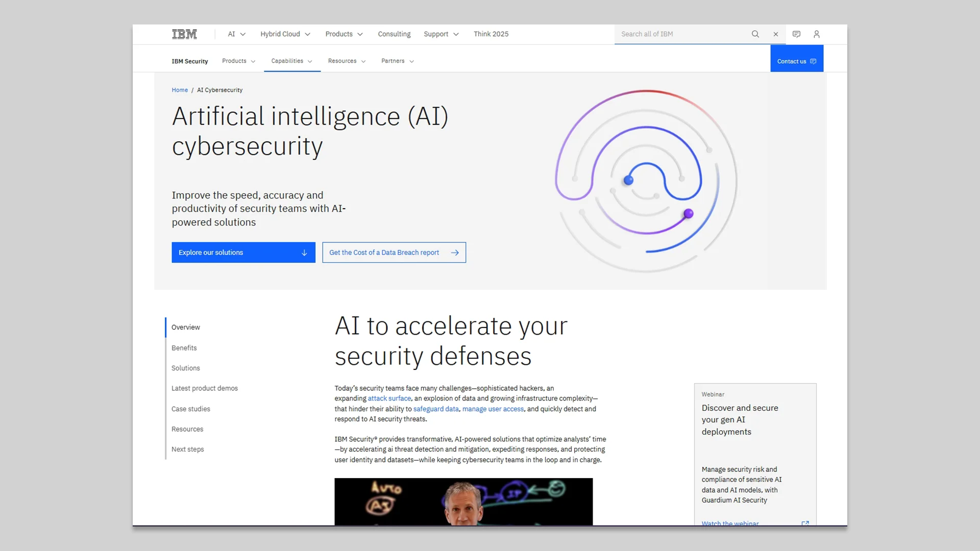The width and height of the screenshot is (980, 551).
Task: Clear the search with the X icon
Action: (x=775, y=34)
